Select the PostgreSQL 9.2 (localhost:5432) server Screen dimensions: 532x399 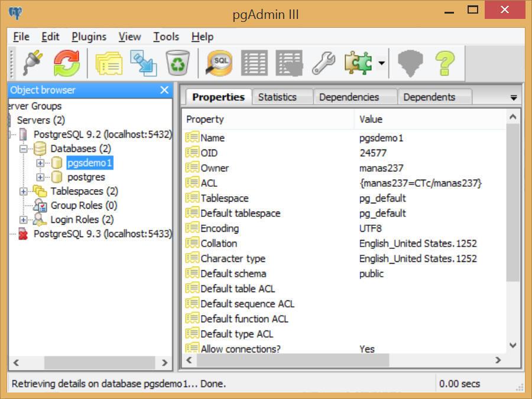coord(103,134)
